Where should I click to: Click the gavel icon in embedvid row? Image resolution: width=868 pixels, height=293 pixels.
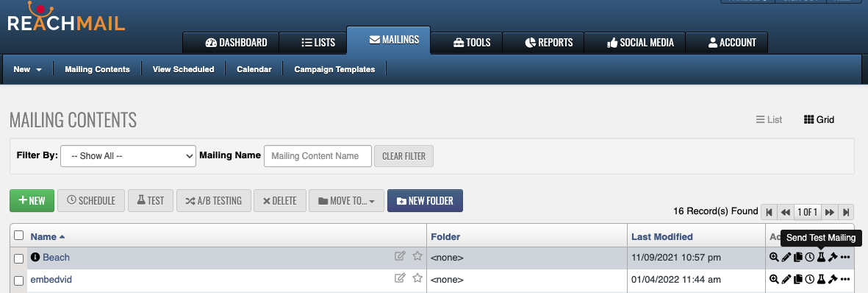pyautogui.click(x=833, y=279)
